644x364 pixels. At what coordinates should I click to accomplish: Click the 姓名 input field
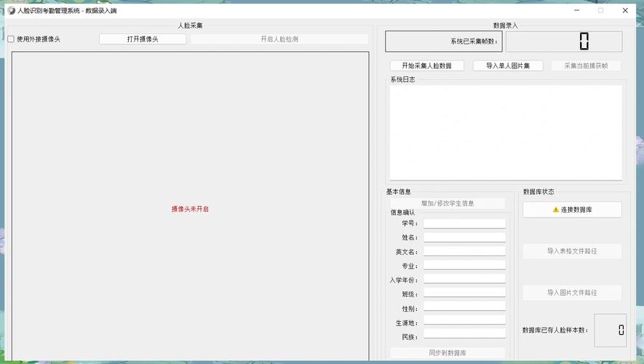coord(464,237)
